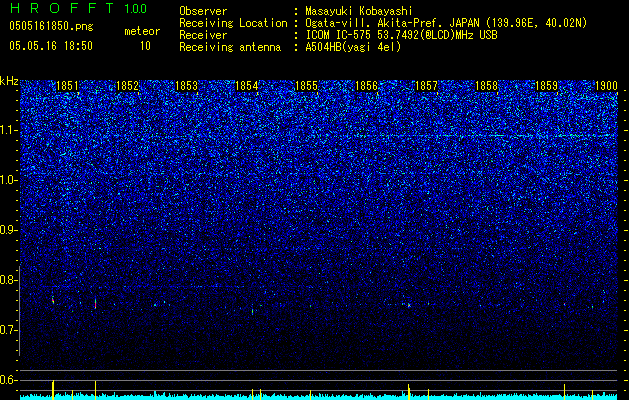Select the file name 0505161850.png
Screen dimensions: 629x400
tap(51, 27)
